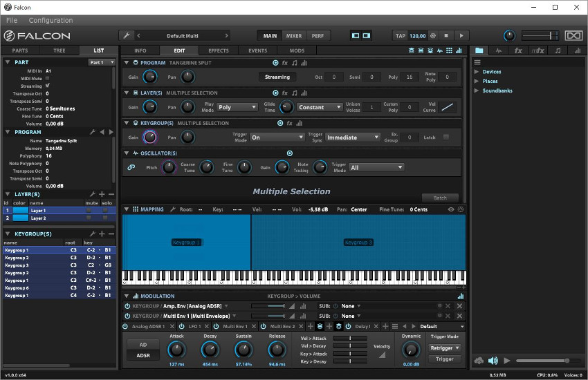Screen dimensions: 588x380
Task: Open tempo sync settings icon next to 120,00
Action: [x=433, y=35]
